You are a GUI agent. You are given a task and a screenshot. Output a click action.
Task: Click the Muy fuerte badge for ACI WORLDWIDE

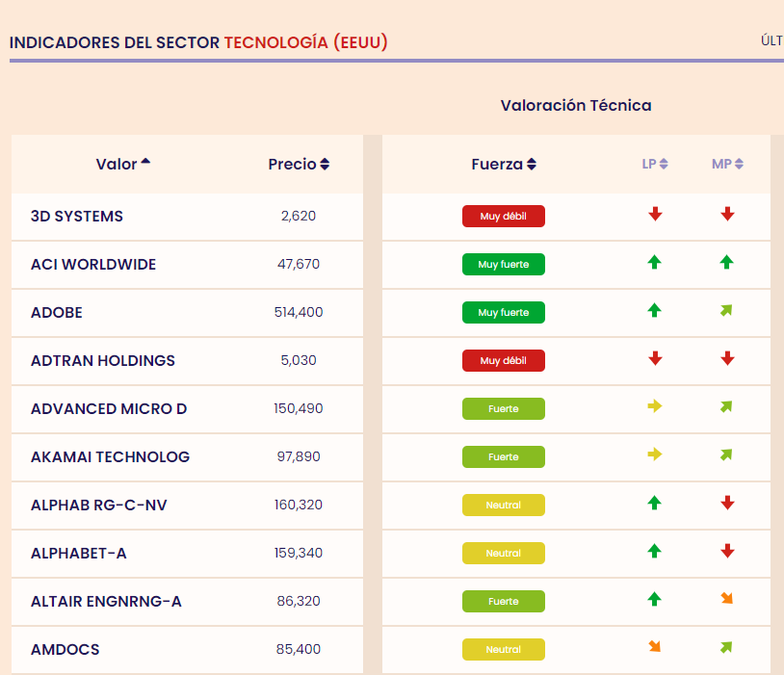[x=504, y=264]
